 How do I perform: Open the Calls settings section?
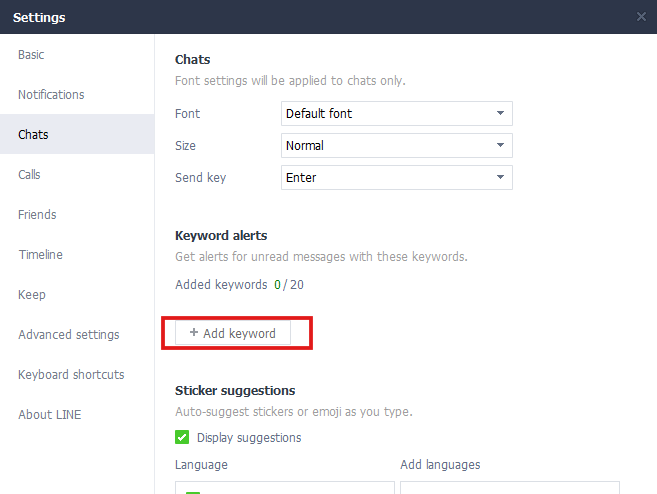coord(29,175)
